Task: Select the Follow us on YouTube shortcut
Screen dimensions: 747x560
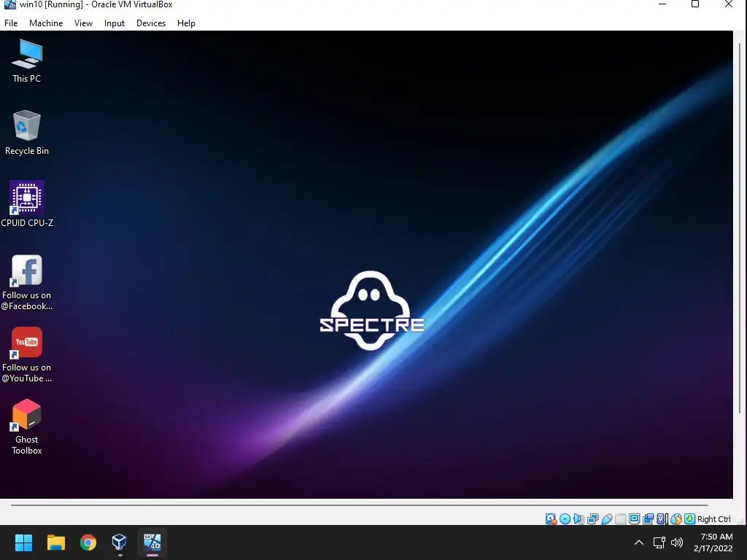Action: (27, 355)
